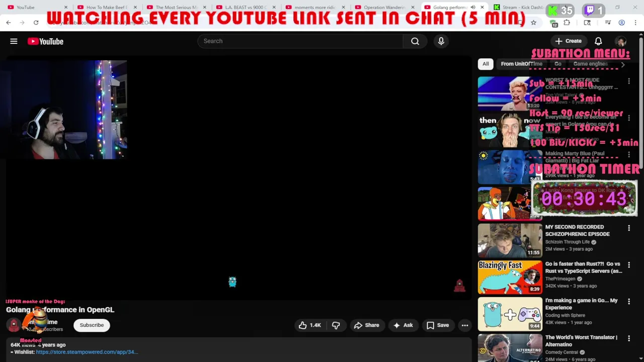Open the Steam wishlist link in description

87,352
